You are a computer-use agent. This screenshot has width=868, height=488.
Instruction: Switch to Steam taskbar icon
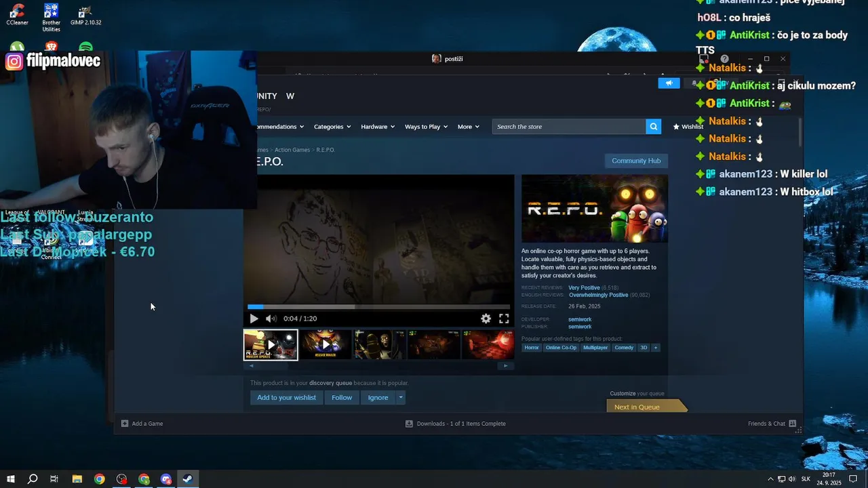pos(188,479)
